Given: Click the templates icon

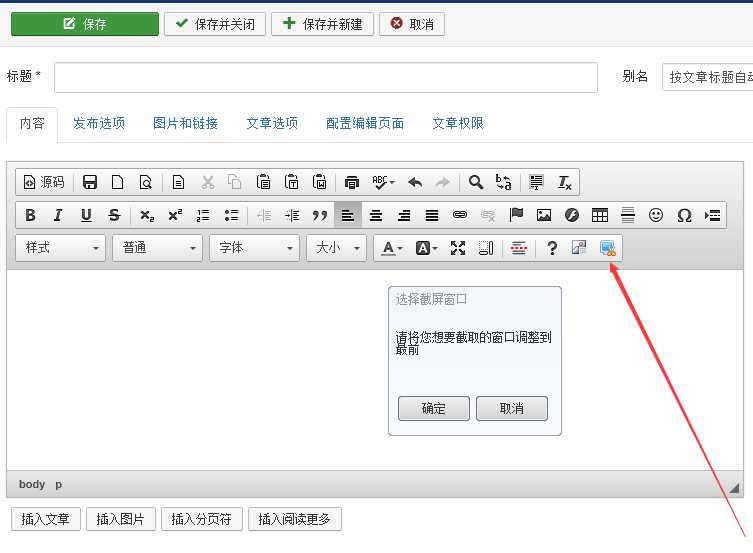Looking at the screenshot, I should click(x=178, y=182).
